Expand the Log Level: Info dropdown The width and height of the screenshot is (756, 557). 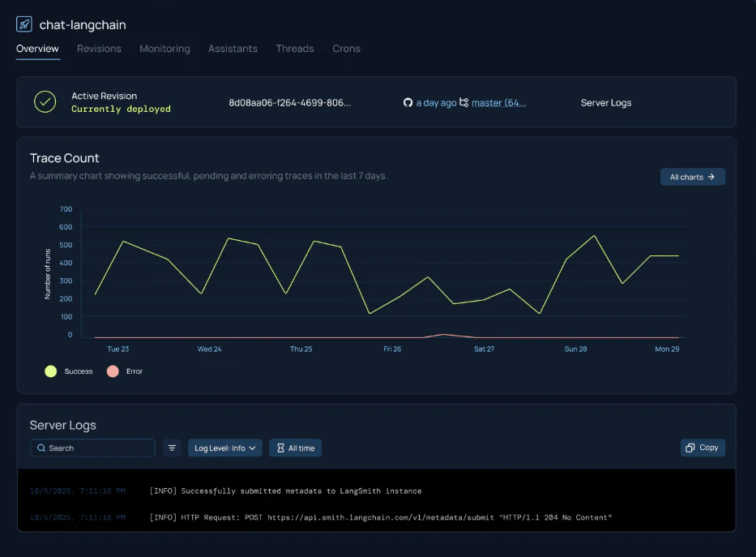[225, 448]
